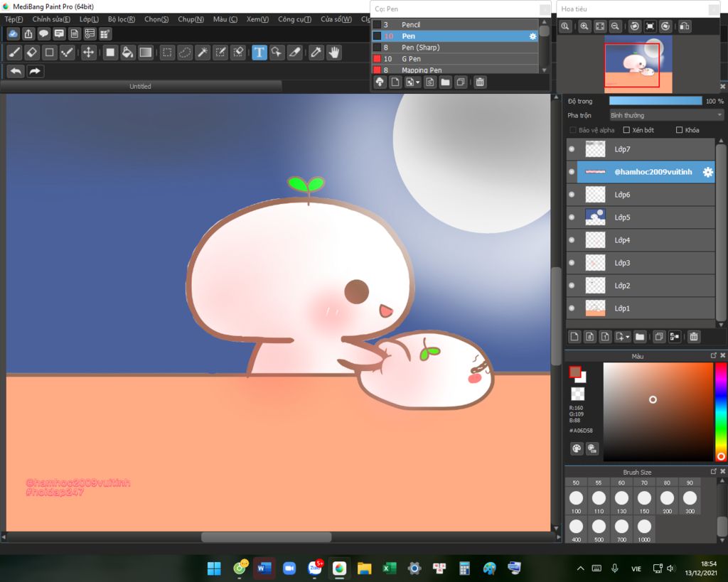Pick the Move tool
Image resolution: width=728 pixels, height=582 pixels.
tap(88, 53)
